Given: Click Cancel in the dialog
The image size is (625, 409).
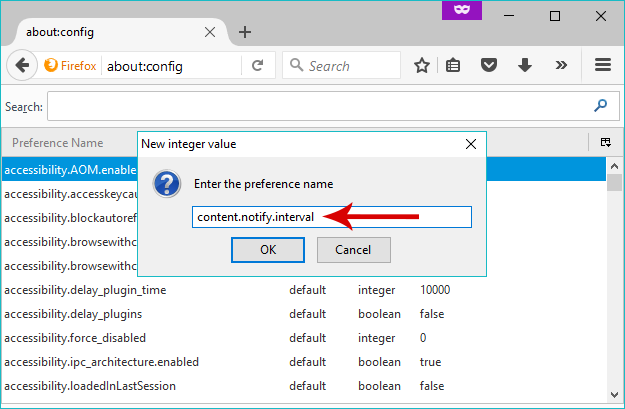Looking at the screenshot, I should (x=354, y=250).
